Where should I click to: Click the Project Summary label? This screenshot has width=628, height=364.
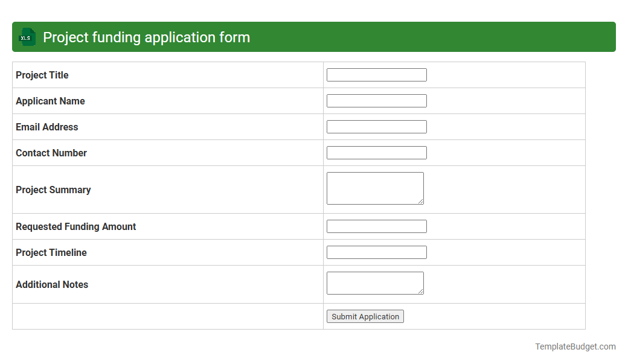click(x=53, y=189)
